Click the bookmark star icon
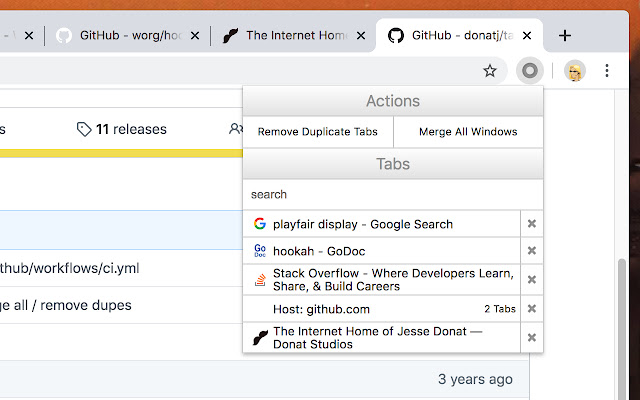The width and height of the screenshot is (640, 400). tap(490, 71)
